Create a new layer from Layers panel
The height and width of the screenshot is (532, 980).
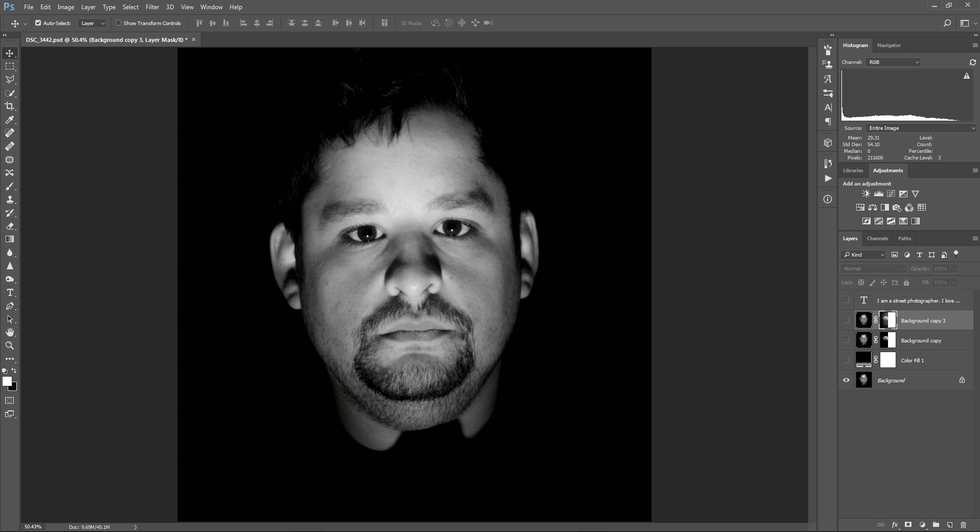click(x=950, y=525)
